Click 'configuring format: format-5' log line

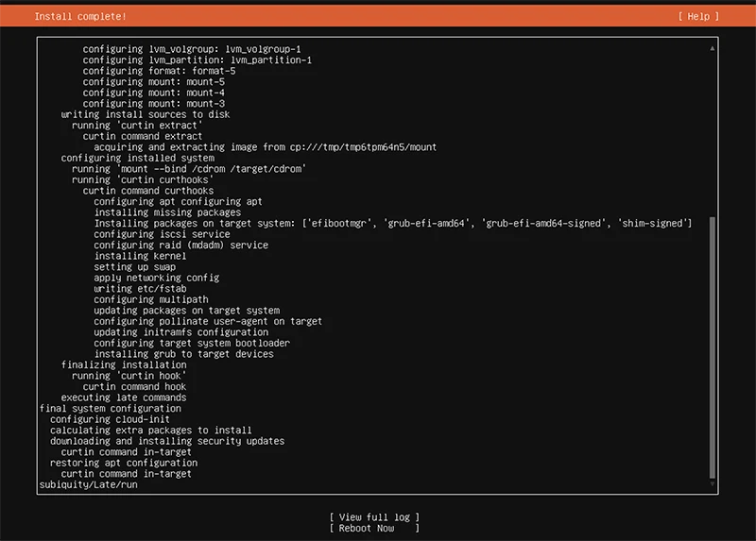[x=159, y=71]
